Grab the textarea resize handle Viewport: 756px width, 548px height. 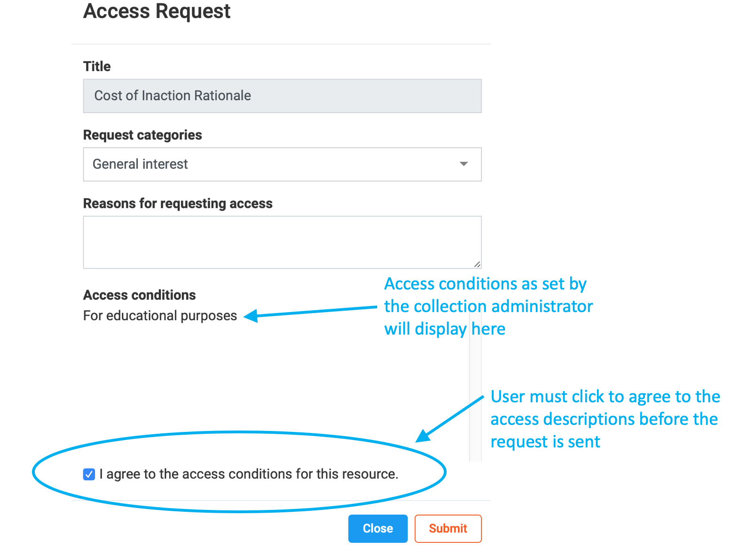[477, 264]
